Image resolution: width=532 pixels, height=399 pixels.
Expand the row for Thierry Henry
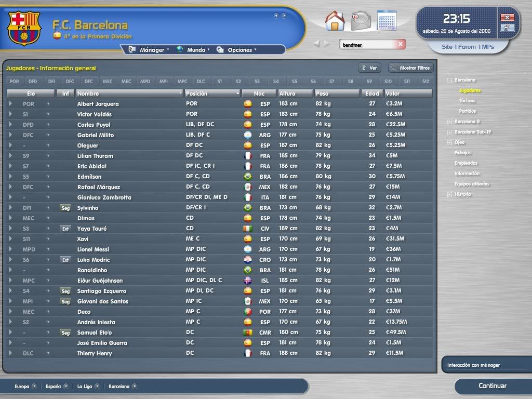tap(10, 353)
